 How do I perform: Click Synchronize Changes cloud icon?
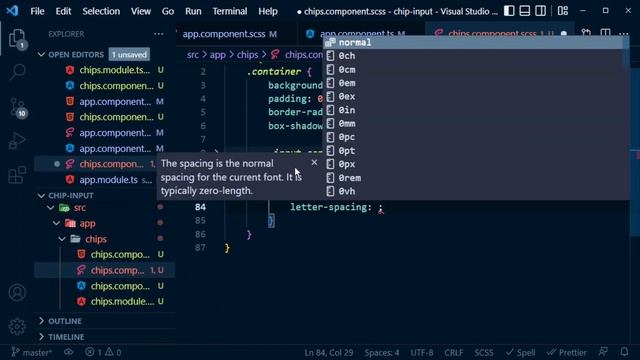pyautogui.click(x=69, y=352)
